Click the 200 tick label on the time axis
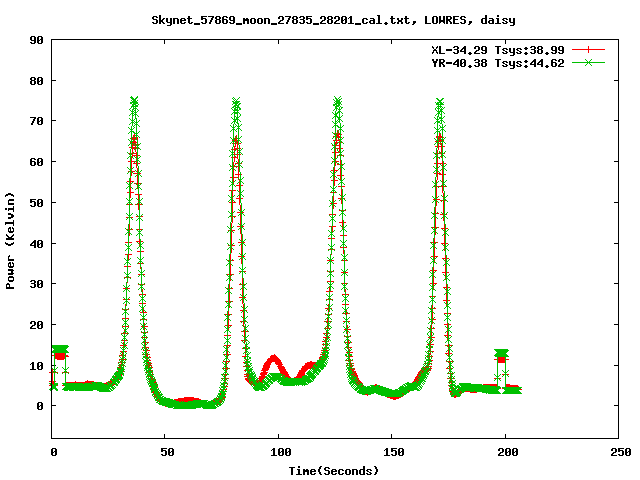 click(x=507, y=452)
